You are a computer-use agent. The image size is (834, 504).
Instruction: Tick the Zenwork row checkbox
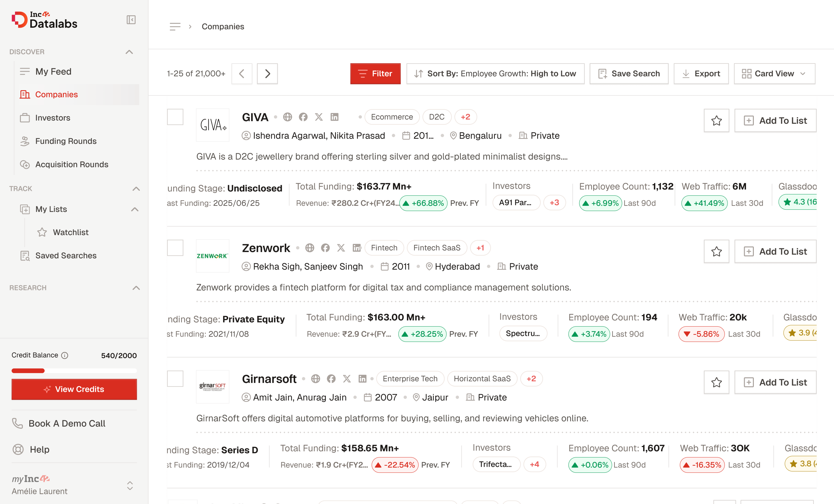[x=175, y=248]
